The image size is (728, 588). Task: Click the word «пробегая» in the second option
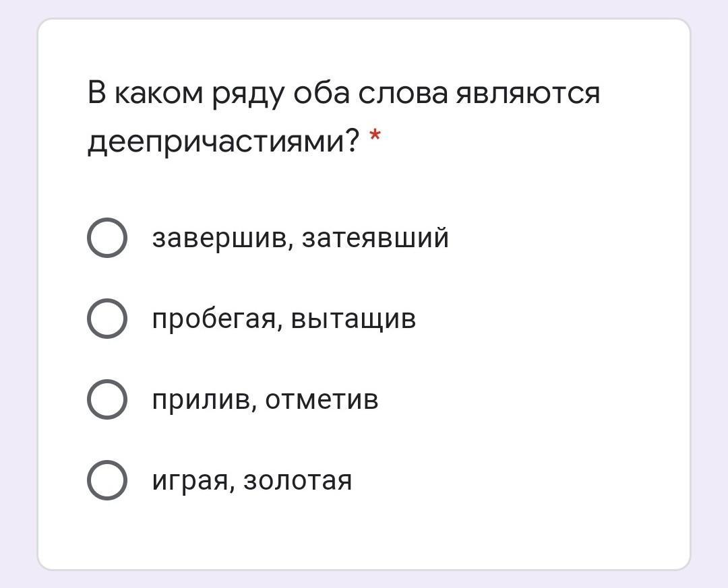(x=214, y=320)
